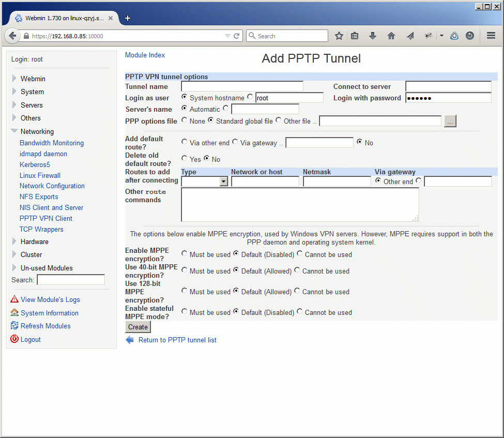Open a new browser tab with plus
This screenshot has width=504, height=438.
coord(128,18)
